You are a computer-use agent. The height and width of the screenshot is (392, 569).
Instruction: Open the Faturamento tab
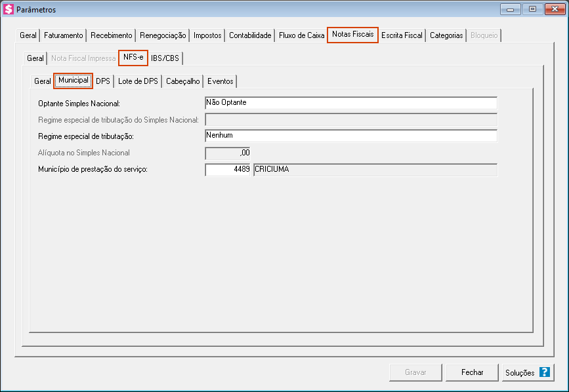64,35
